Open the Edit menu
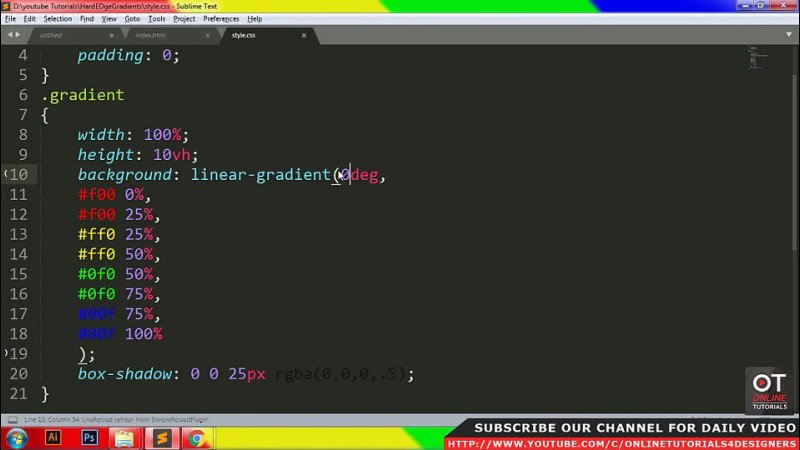 click(x=30, y=19)
